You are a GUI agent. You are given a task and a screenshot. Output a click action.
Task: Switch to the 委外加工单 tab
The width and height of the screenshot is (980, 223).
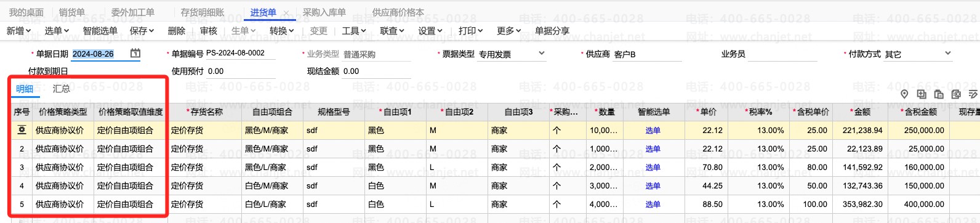tap(133, 12)
